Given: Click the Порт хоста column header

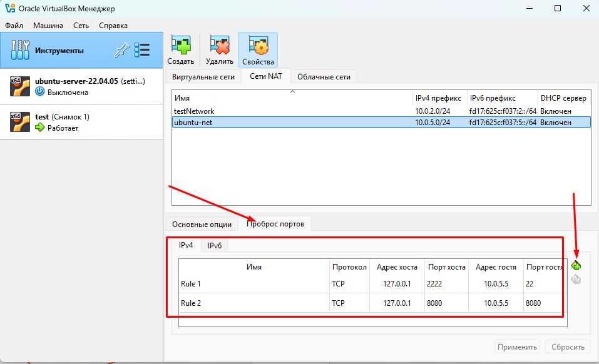Looking at the screenshot, I should [446, 267].
